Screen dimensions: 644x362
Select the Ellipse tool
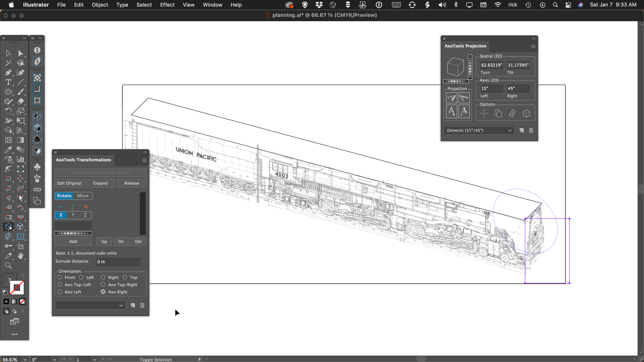point(8,92)
